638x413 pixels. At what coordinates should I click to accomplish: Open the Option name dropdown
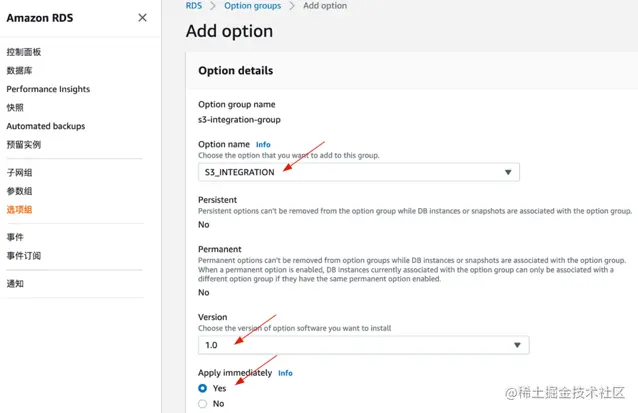coord(359,172)
